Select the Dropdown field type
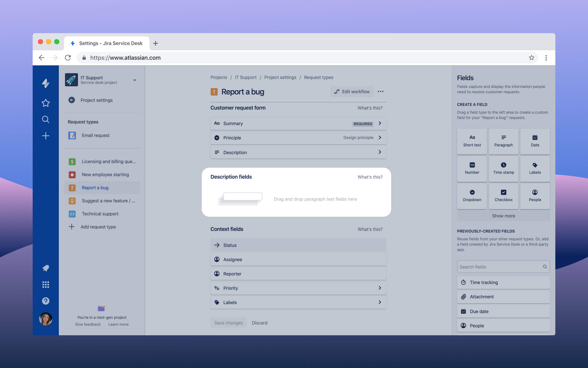Screen dimensions: 588x368 (472, 196)
